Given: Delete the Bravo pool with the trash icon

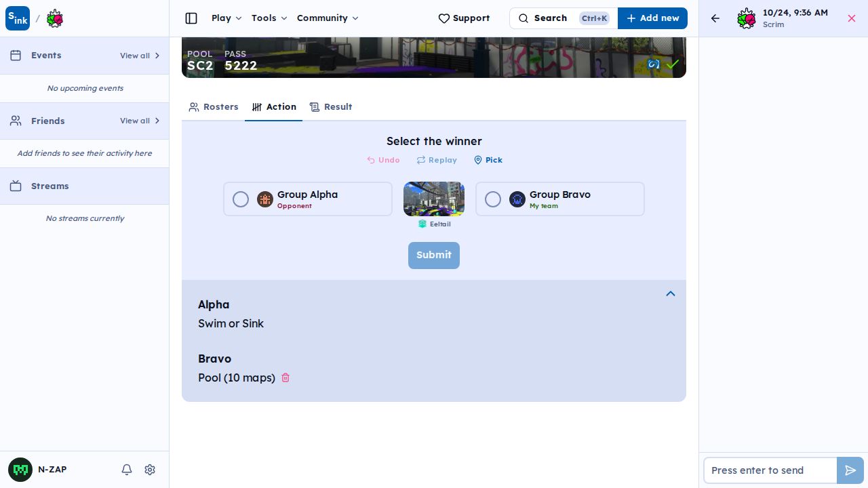Looking at the screenshot, I should tap(285, 378).
